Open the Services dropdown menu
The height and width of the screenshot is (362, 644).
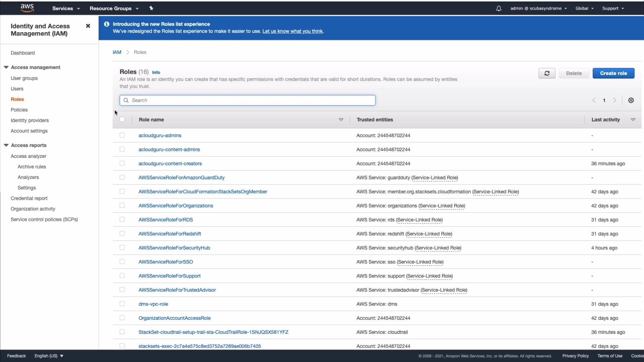click(66, 8)
